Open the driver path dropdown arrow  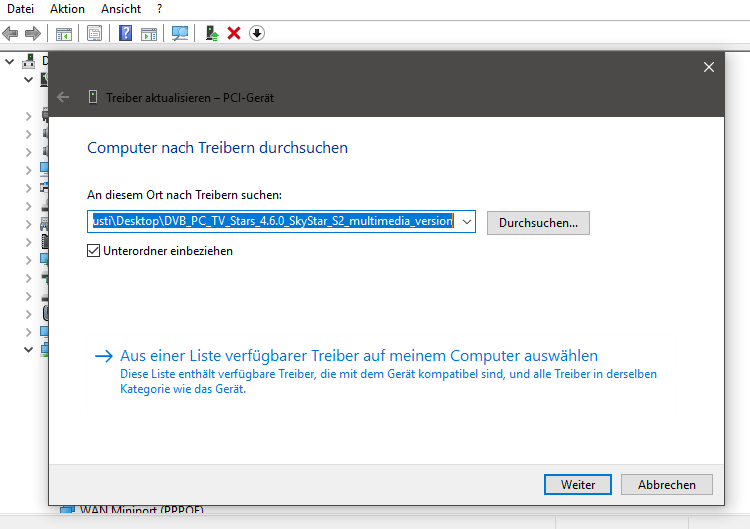467,221
